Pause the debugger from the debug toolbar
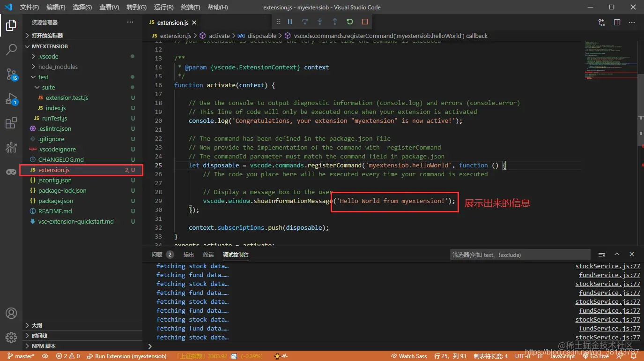Viewport: 644px width, 361px height. tap(290, 22)
